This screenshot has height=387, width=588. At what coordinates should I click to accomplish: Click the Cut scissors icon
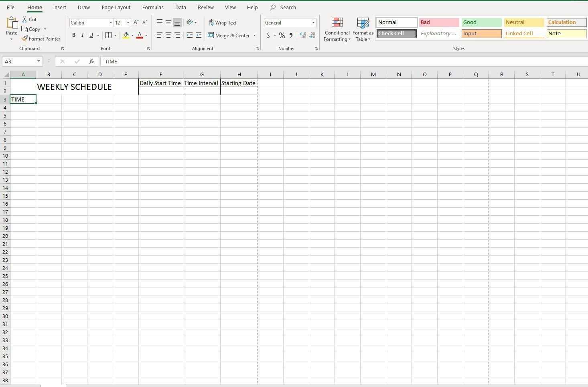click(x=25, y=20)
